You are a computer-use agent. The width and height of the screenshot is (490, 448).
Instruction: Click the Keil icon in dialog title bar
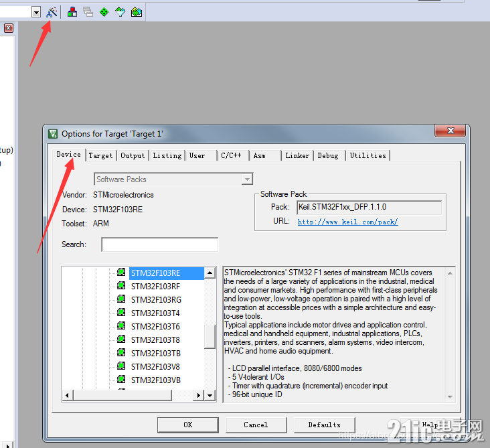click(x=53, y=134)
